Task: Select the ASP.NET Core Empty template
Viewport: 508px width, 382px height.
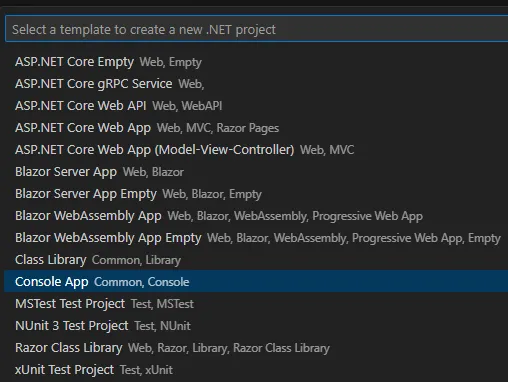Action: tap(256, 62)
